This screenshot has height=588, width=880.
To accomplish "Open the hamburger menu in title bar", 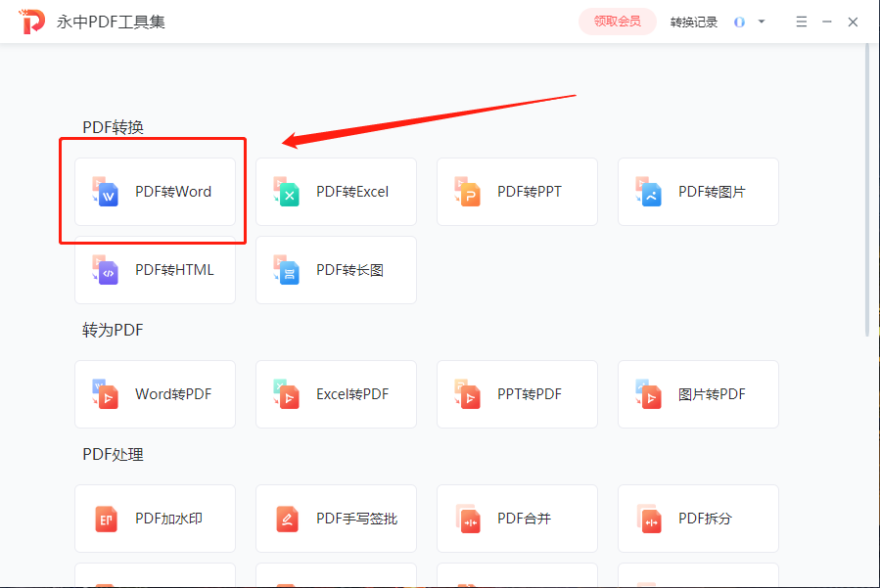I will pos(802,22).
